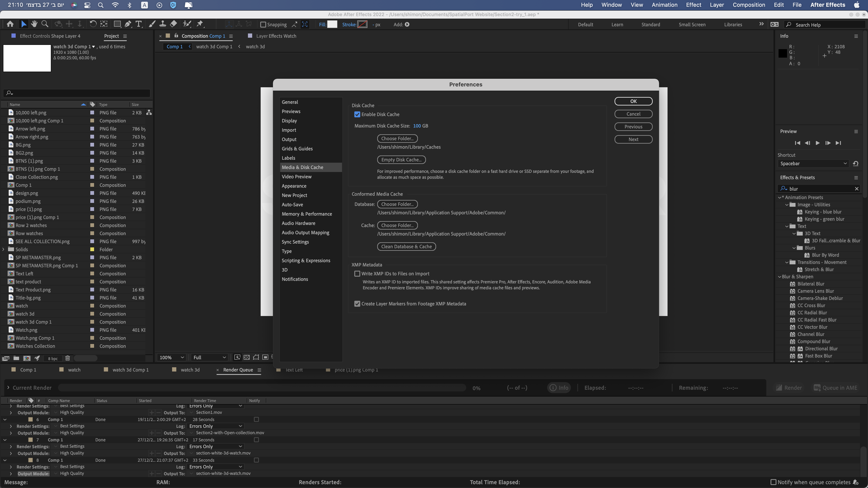The width and height of the screenshot is (868, 488).
Task: Open the 100% magnification dropdown
Action: click(171, 357)
